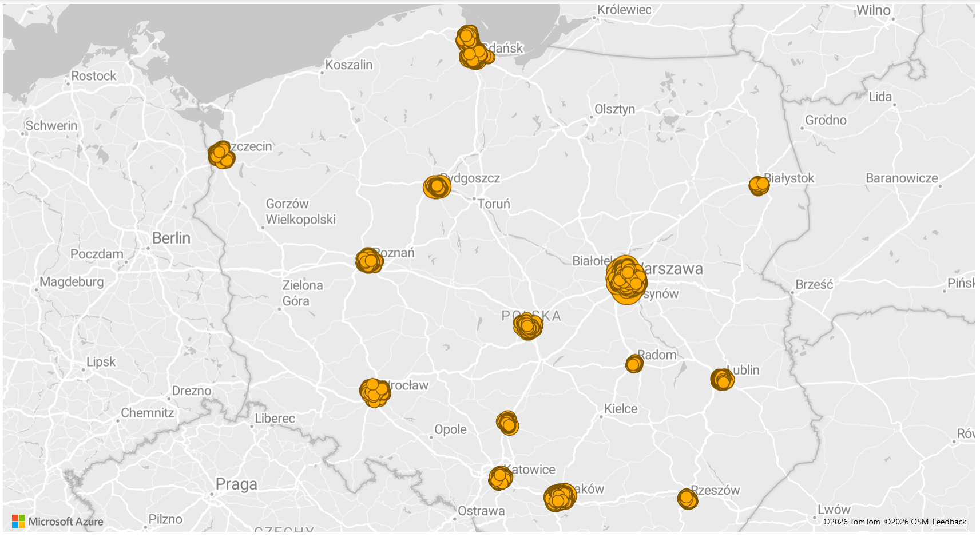Screen dimensions: 980x537
Task: Click the Grodno city label
Action: click(x=826, y=120)
